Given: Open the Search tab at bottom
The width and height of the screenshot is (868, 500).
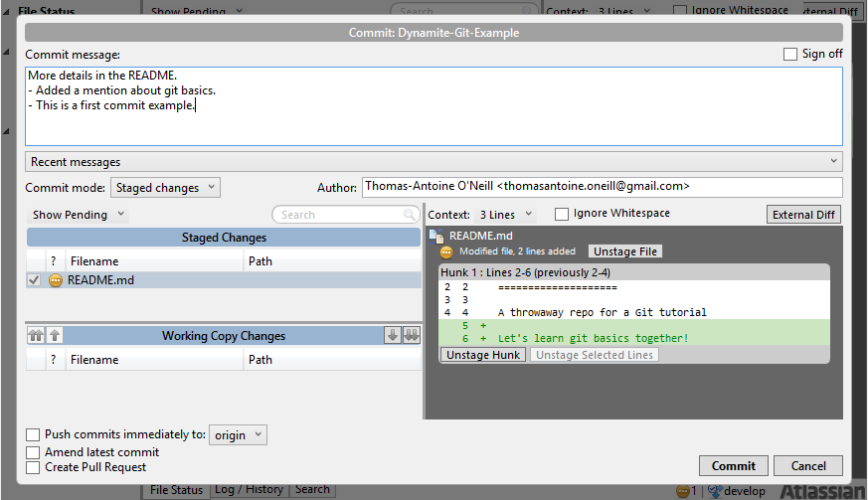Looking at the screenshot, I should [x=311, y=489].
